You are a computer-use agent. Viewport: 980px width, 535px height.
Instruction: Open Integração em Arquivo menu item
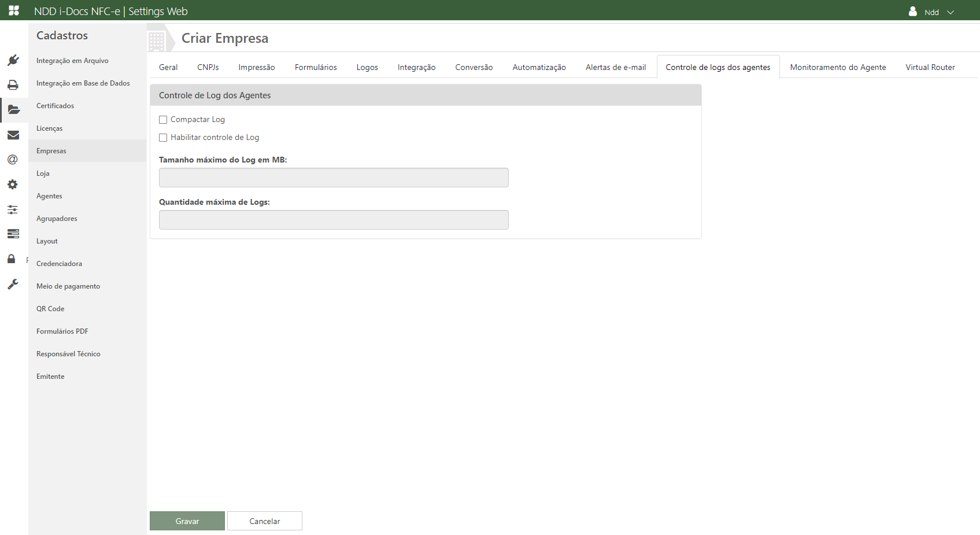point(87,61)
